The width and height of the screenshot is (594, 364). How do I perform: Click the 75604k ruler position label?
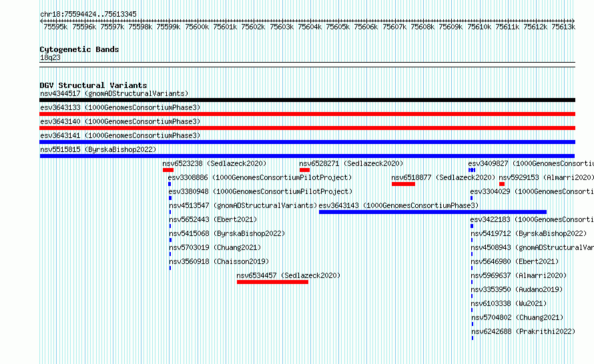point(310,27)
